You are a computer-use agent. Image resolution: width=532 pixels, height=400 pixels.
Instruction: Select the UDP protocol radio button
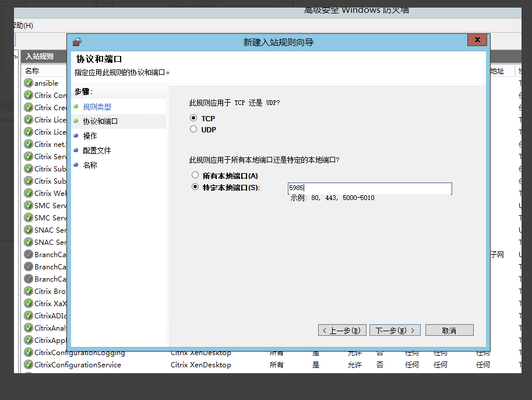point(193,129)
